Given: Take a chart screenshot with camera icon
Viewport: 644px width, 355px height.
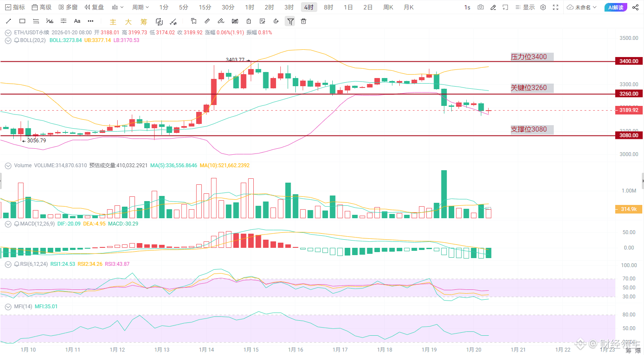Looking at the screenshot, I should click(x=480, y=7).
